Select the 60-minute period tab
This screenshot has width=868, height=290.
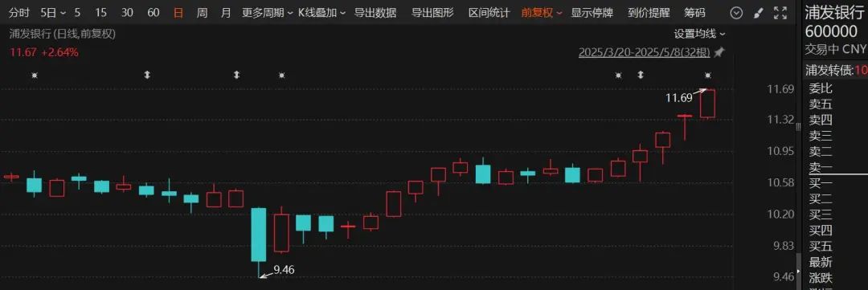click(154, 12)
